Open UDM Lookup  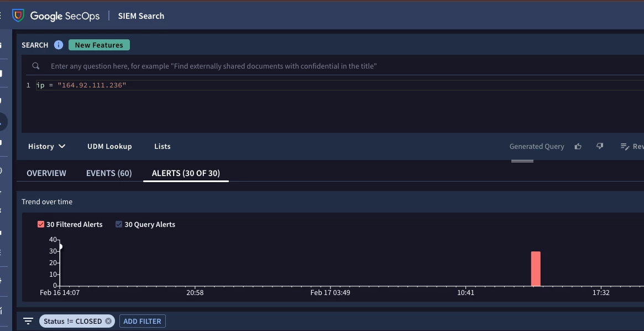click(109, 146)
